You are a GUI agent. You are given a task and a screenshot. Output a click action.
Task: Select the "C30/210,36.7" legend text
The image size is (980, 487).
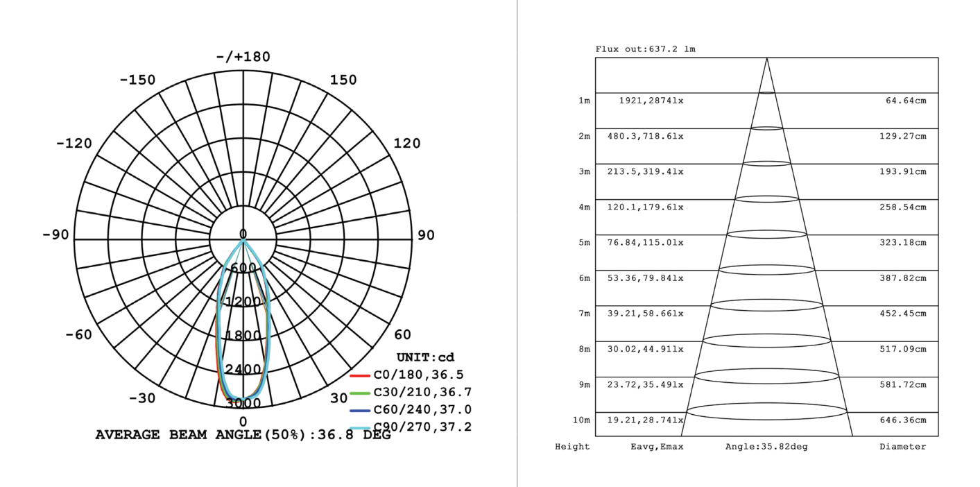422,393
